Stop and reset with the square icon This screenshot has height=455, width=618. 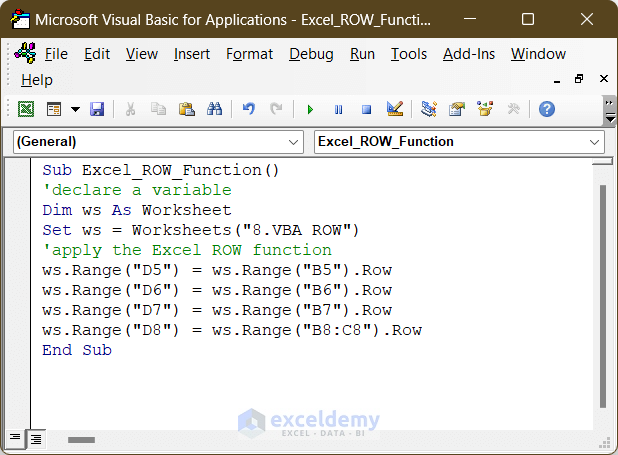click(x=367, y=109)
